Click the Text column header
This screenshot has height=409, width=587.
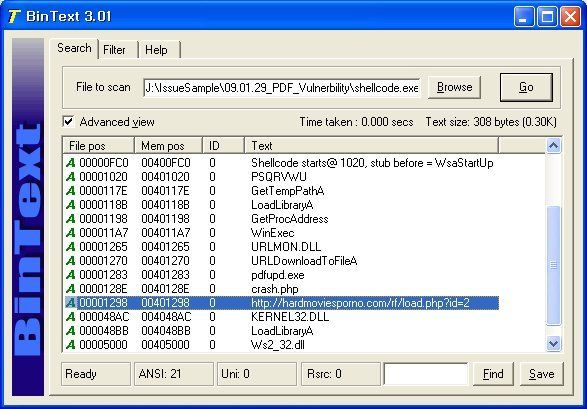[371, 146]
